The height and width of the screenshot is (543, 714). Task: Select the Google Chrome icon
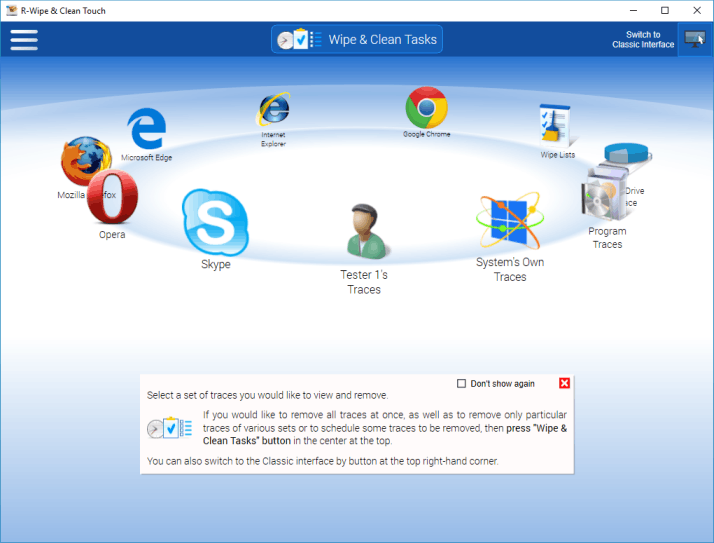click(x=426, y=107)
